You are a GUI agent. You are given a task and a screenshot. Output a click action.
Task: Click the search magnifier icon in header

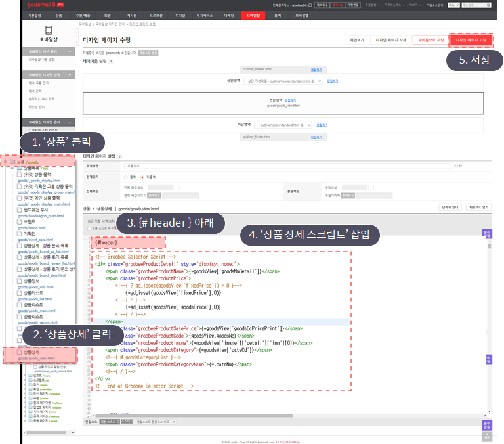point(488,5)
